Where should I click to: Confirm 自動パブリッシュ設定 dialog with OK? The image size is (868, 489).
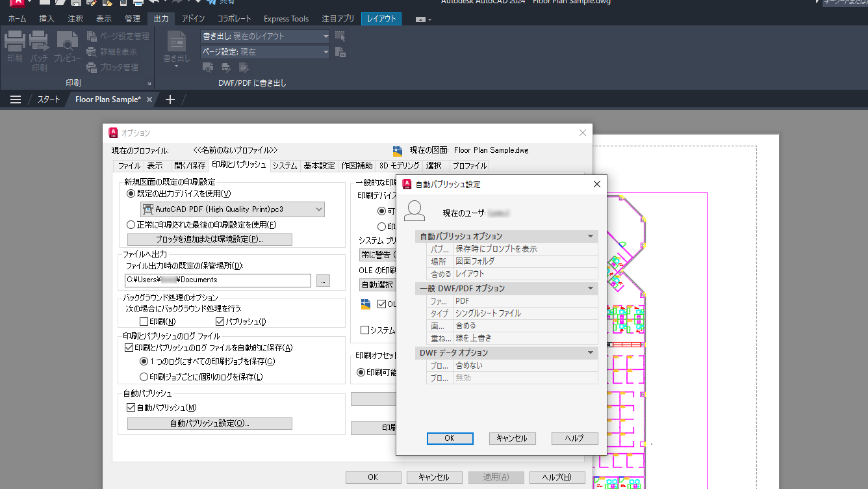point(450,438)
